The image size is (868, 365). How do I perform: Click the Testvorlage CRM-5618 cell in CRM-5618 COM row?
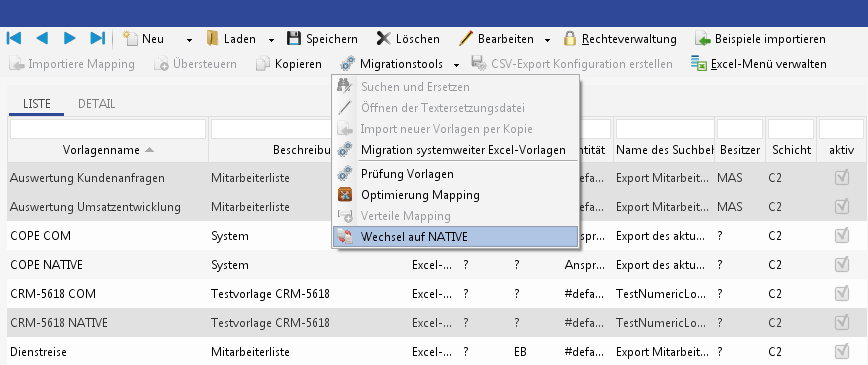(x=270, y=293)
